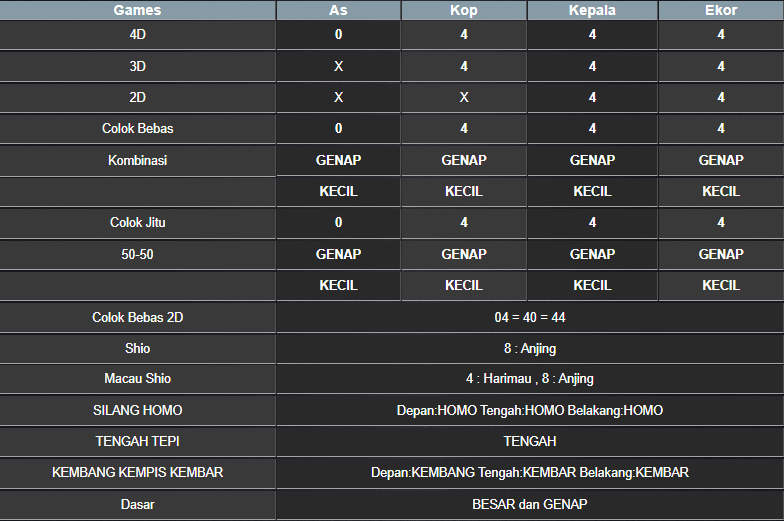Select the TENGAH TEPI row label
This screenshot has width=784, height=521.
coord(138,442)
